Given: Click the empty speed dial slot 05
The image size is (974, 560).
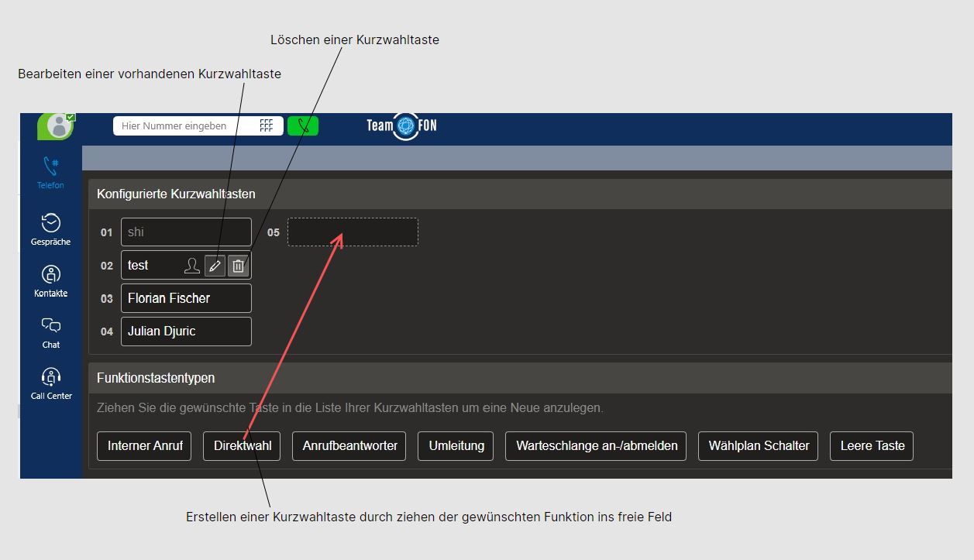Looking at the screenshot, I should coord(353,232).
